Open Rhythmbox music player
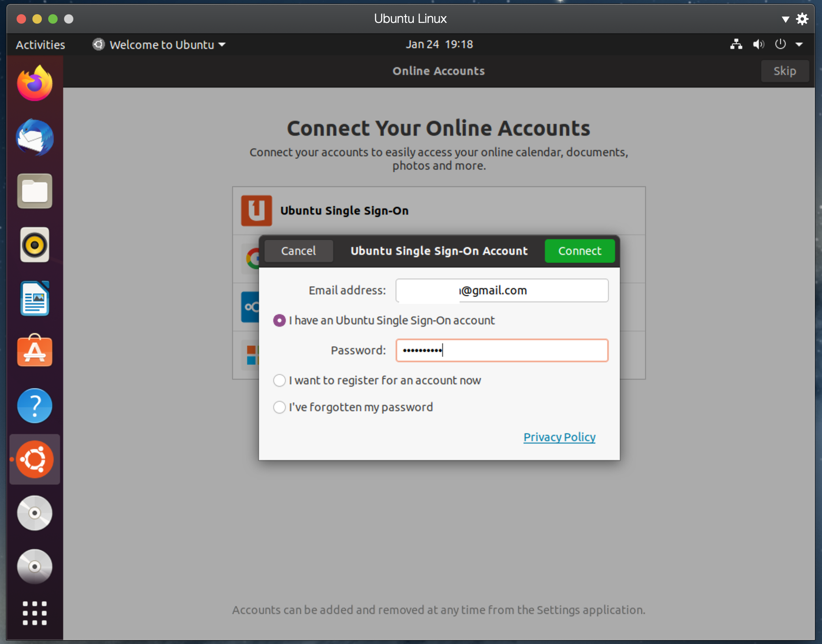Screen dimensions: 822x644 point(35,245)
